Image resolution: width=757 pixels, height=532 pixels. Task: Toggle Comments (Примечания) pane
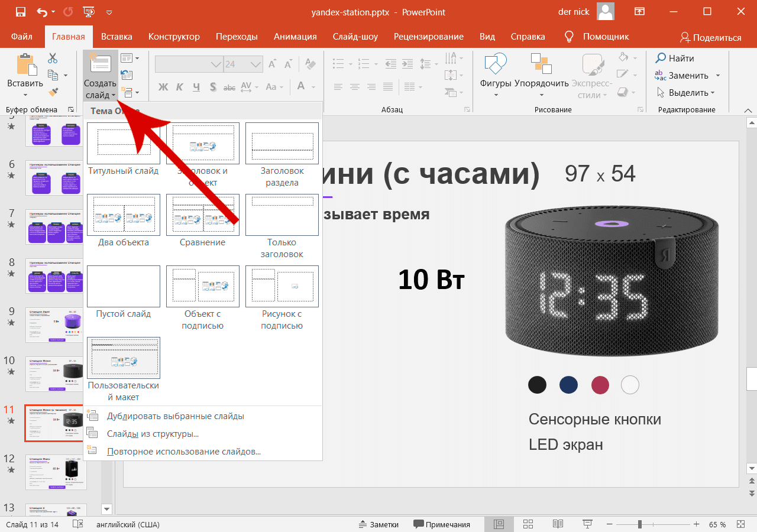(x=442, y=524)
